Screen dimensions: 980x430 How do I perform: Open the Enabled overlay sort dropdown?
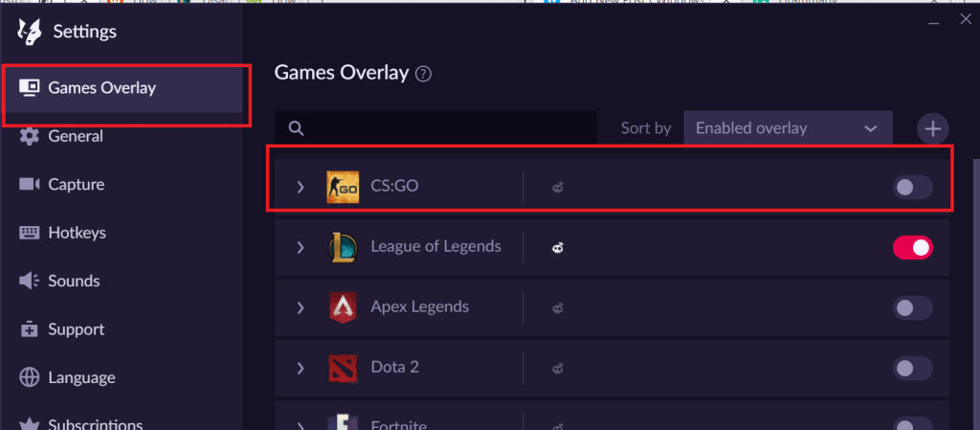[x=787, y=128]
